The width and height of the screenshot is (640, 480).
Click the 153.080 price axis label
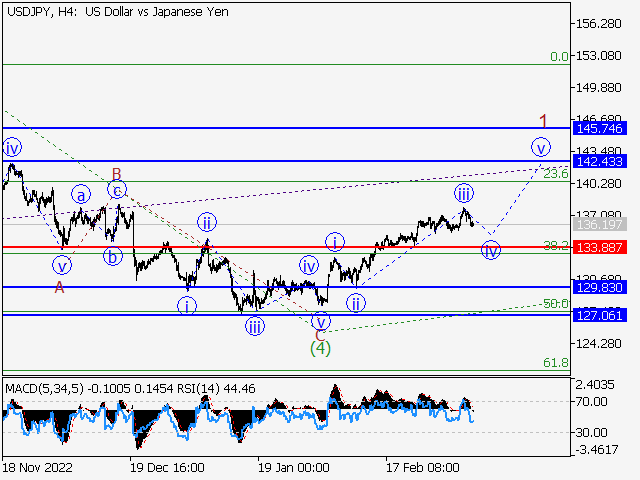click(598, 56)
